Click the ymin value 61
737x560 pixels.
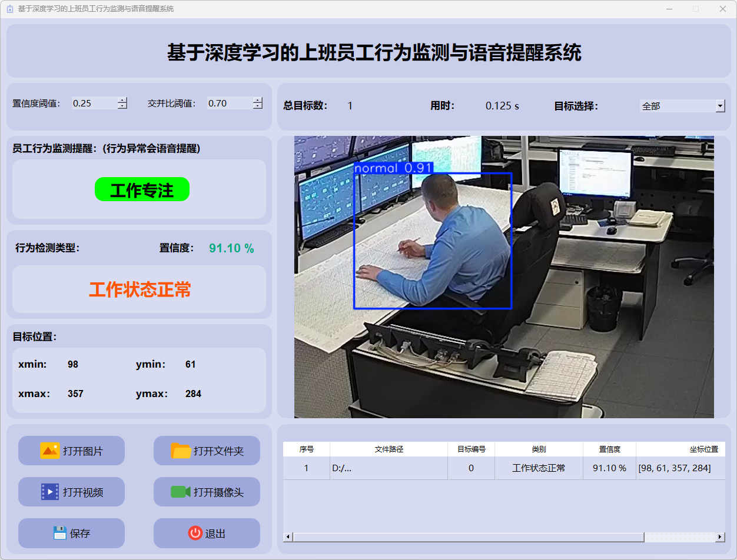coord(190,365)
